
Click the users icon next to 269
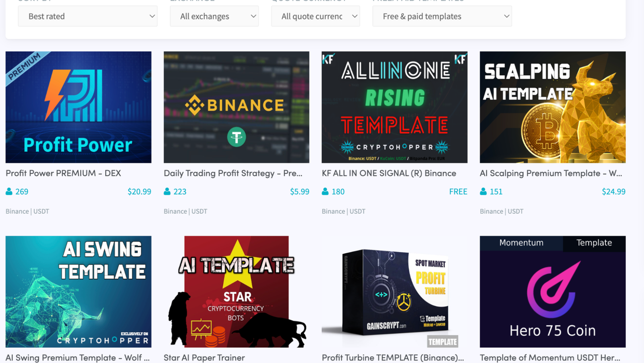pyautogui.click(x=9, y=192)
